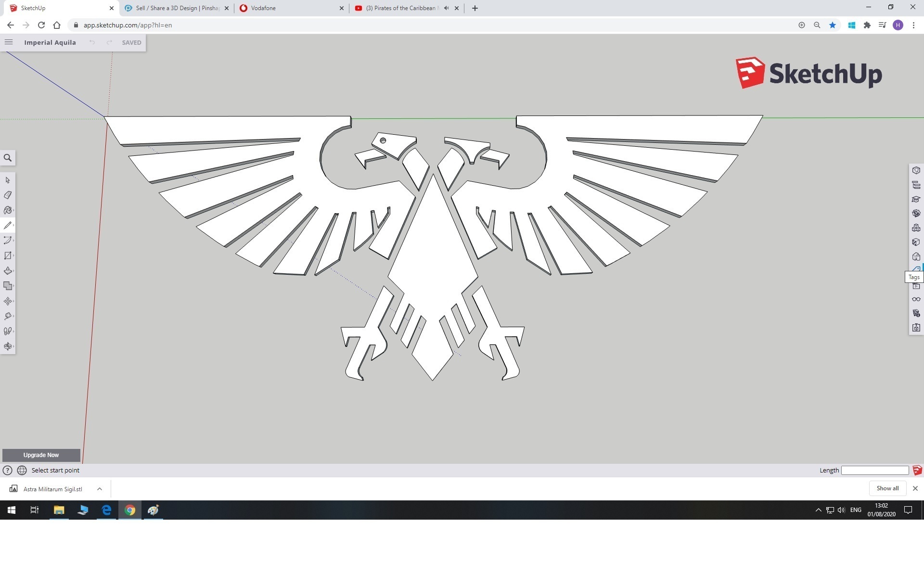Activate the Line tool

pos(8,225)
